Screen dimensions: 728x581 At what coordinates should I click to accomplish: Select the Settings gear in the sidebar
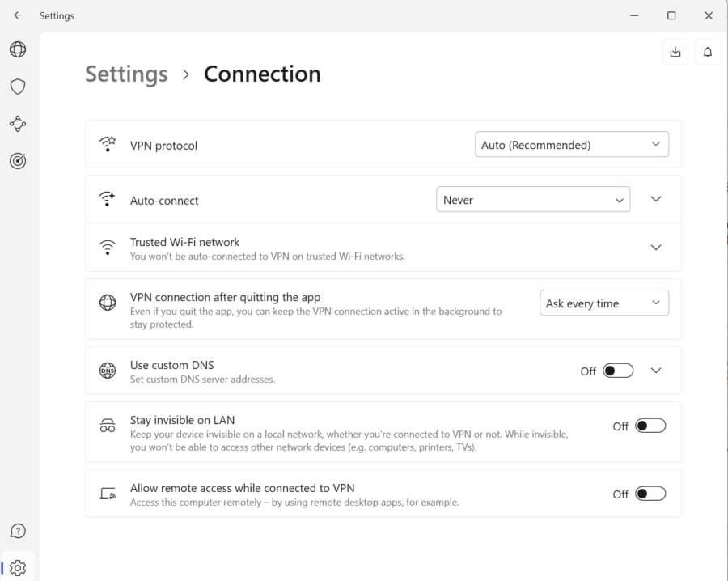17,567
